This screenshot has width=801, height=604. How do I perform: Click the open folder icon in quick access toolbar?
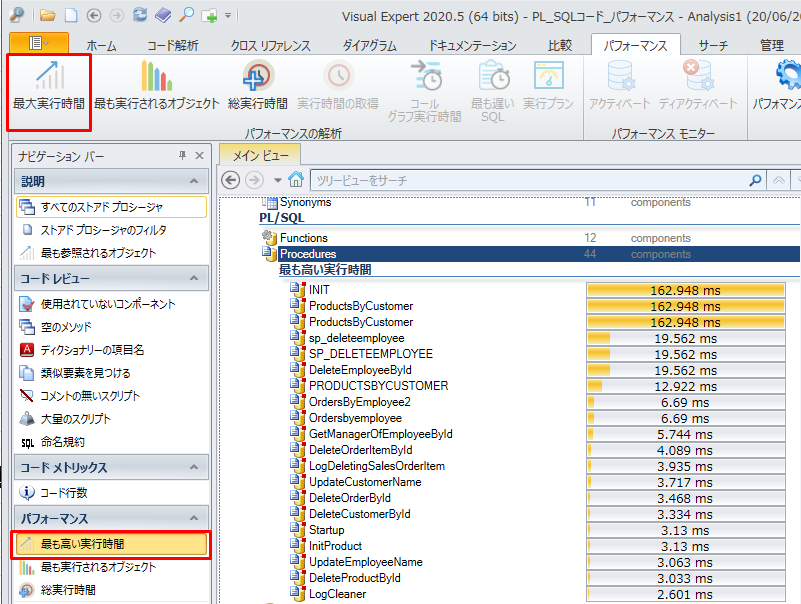coord(48,16)
